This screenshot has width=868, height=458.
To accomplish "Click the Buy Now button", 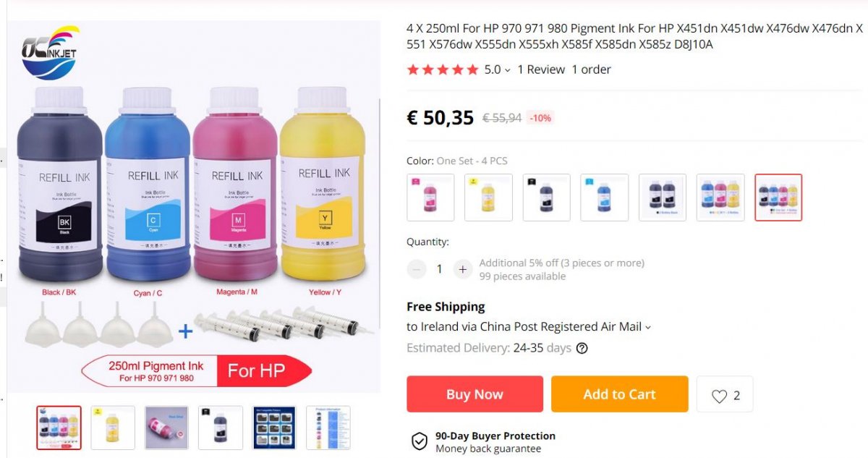I will pyautogui.click(x=475, y=394).
